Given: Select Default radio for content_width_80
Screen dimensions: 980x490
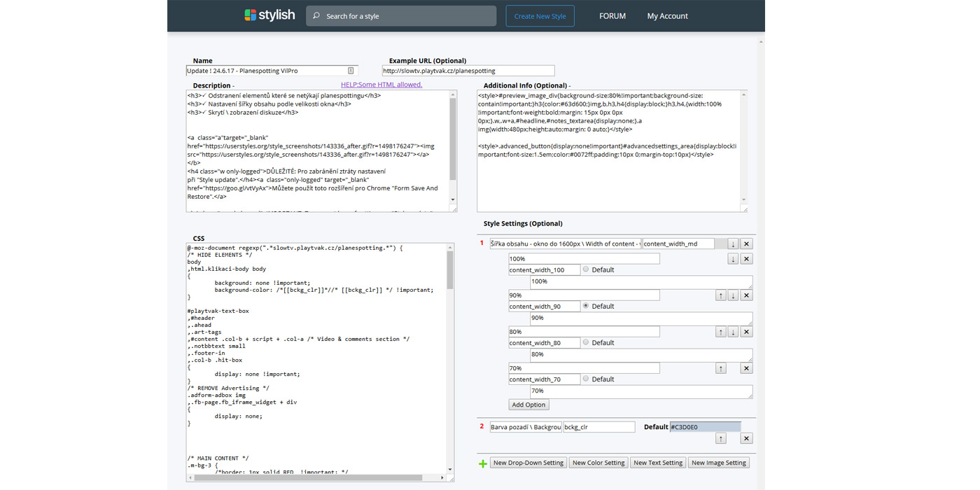Looking at the screenshot, I should click(586, 342).
